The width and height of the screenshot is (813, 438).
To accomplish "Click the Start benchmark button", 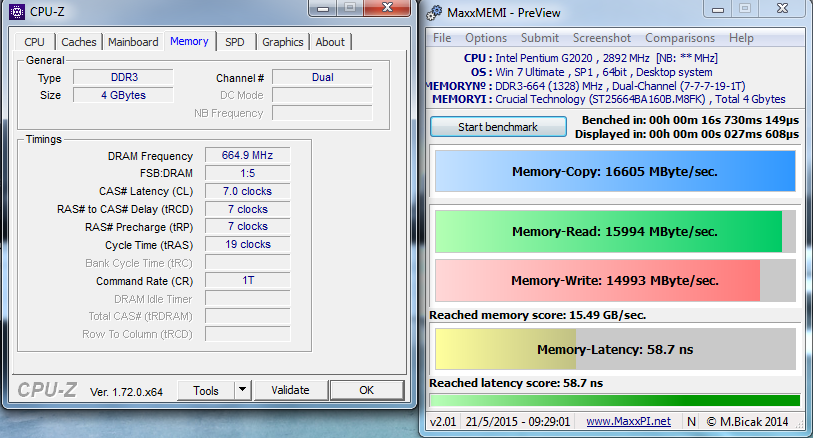I will 498,127.
